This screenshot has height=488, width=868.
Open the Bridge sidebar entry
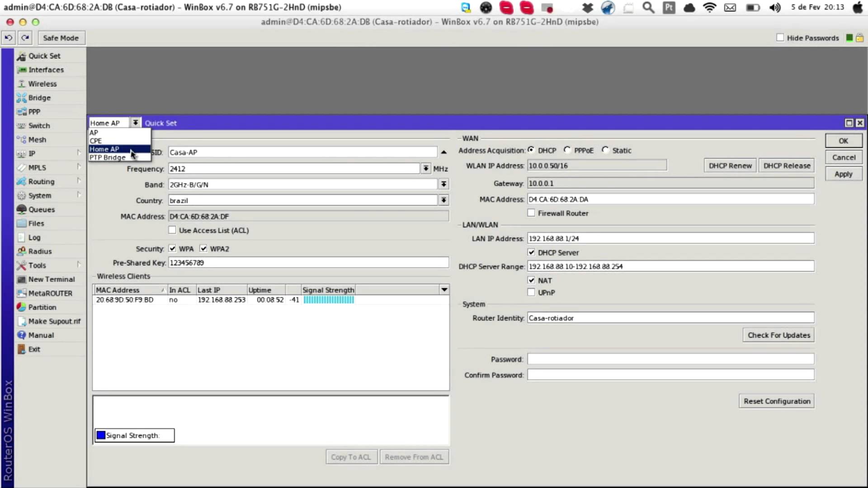click(x=39, y=98)
